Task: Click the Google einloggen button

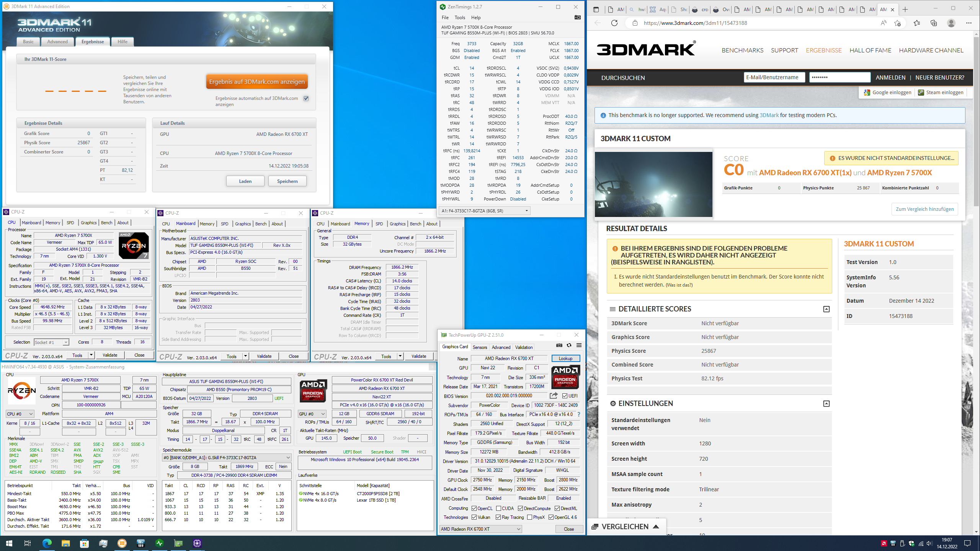Action: click(888, 92)
